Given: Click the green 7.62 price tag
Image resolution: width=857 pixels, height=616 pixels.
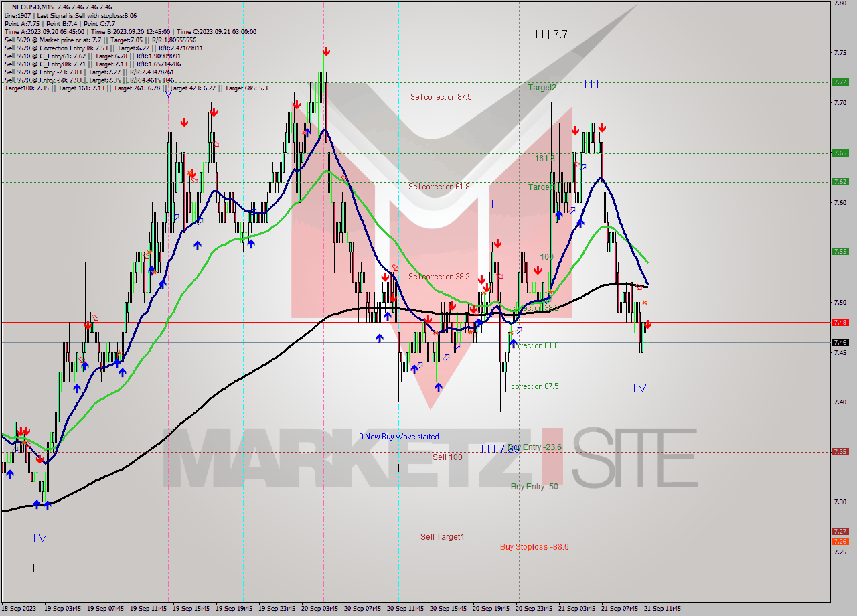Looking at the screenshot, I should tap(840, 182).
